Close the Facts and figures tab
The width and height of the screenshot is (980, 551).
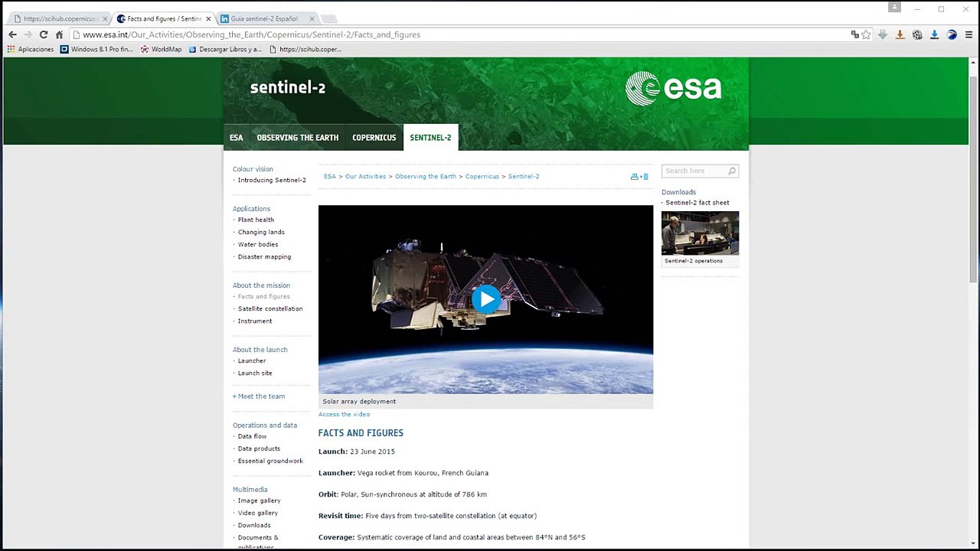pos(208,18)
